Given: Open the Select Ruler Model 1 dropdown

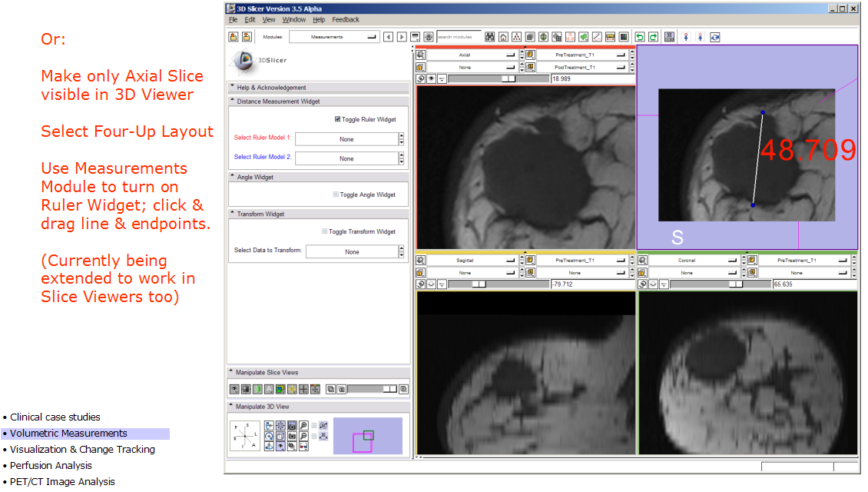Looking at the screenshot, I should click(348, 138).
